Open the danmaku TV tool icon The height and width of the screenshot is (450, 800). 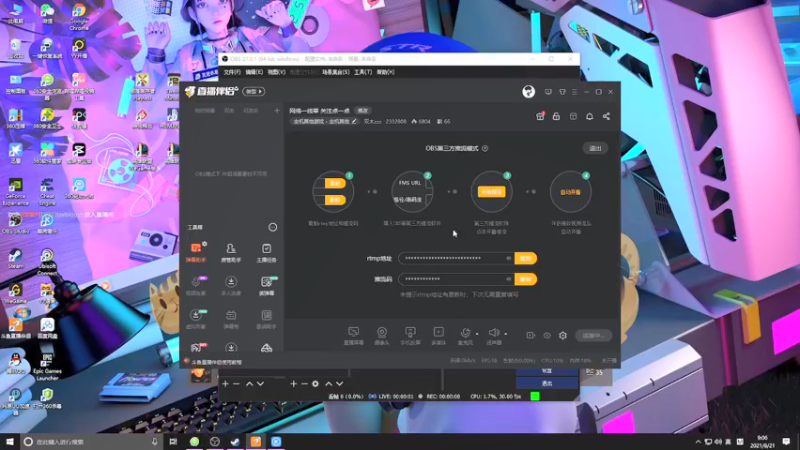pyautogui.click(x=231, y=318)
